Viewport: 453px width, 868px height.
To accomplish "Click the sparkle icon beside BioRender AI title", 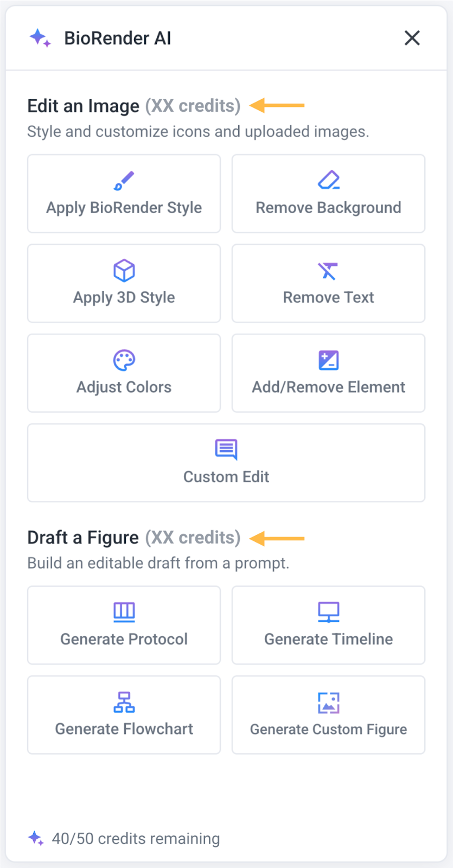I will (40, 38).
